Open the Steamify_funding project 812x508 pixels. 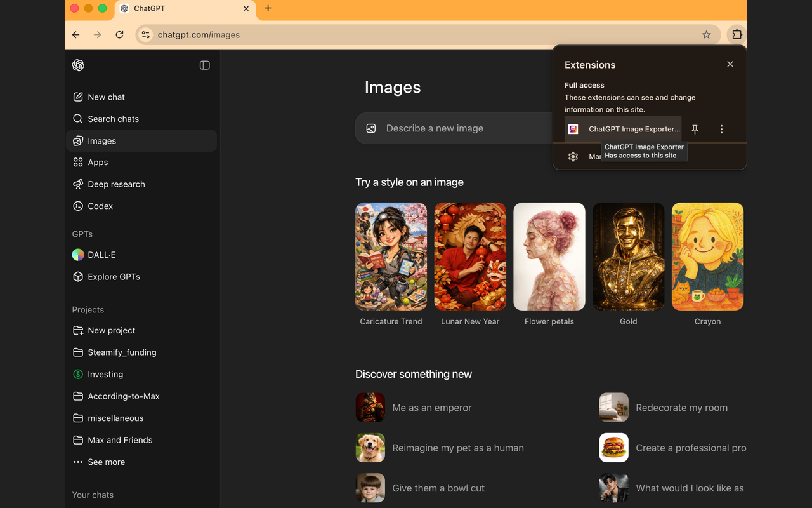[x=141, y=352]
